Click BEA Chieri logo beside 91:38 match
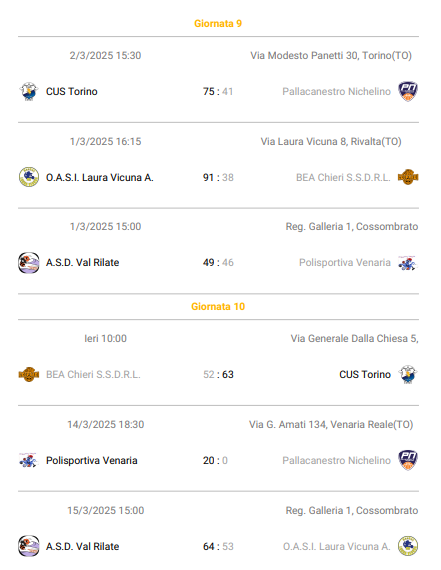The height and width of the screenshot is (570, 441). 408,177
